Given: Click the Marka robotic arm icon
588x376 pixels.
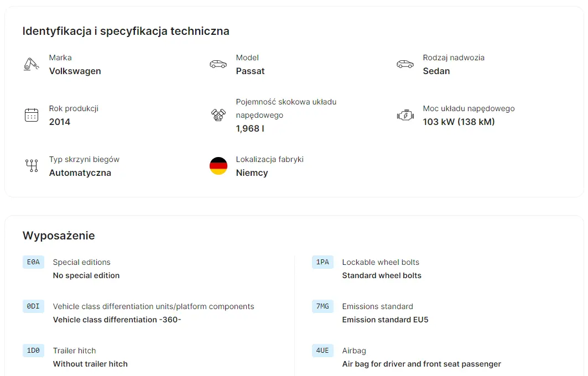Looking at the screenshot, I should pos(32,64).
